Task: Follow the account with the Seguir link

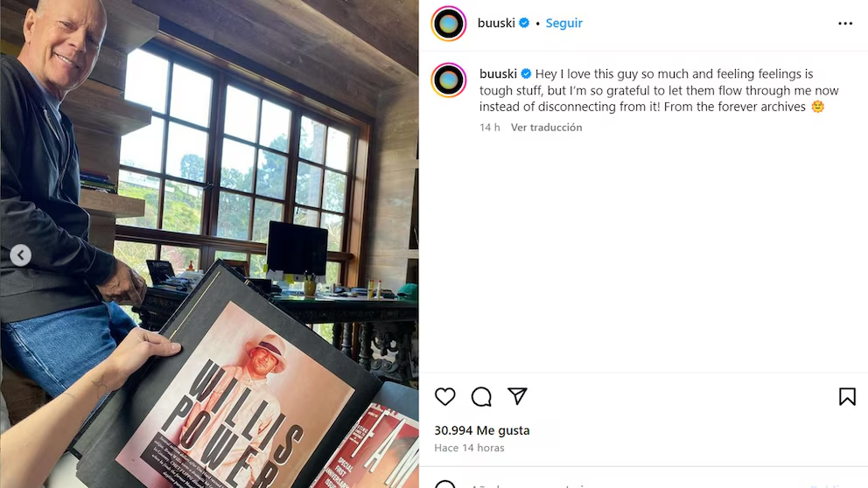Action: [x=563, y=24]
